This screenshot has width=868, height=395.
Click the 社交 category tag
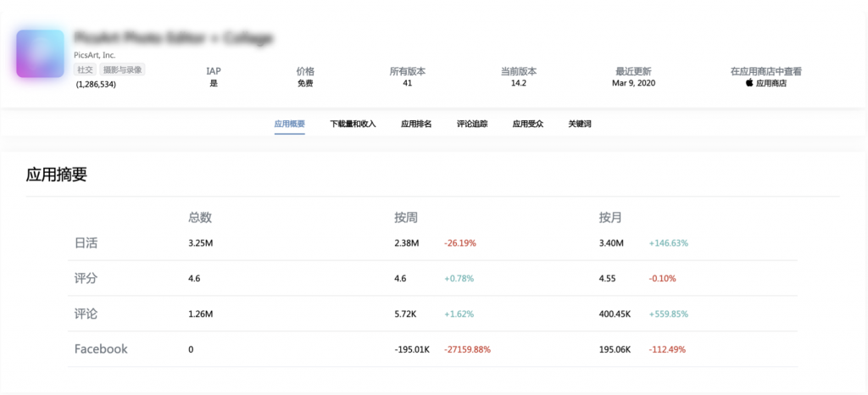click(86, 70)
